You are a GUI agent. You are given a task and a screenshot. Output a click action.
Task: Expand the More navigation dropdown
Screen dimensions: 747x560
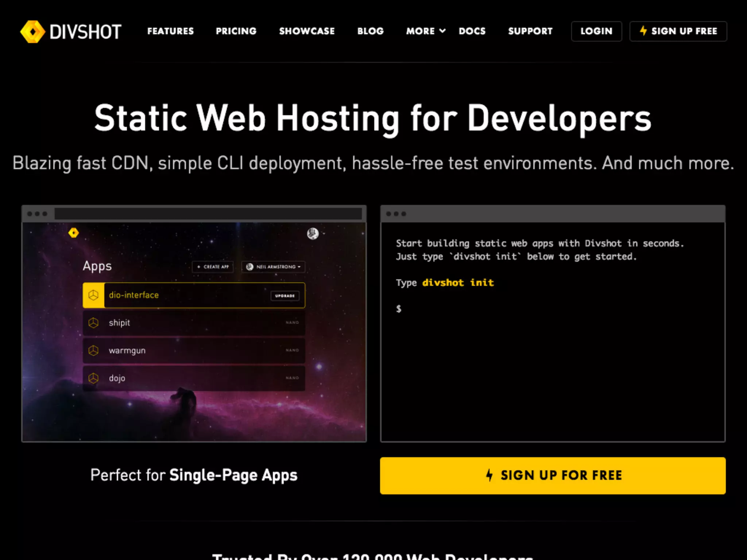pyautogui.click(x=425, y=31)
